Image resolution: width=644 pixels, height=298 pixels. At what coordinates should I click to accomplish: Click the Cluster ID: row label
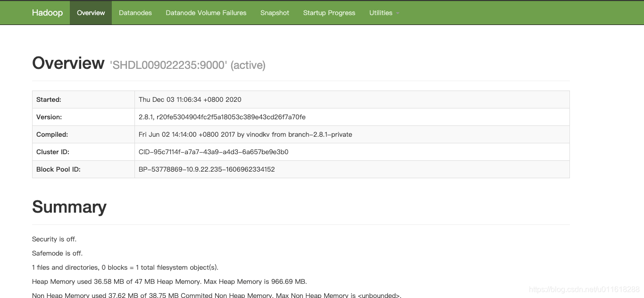(x=53, y=152)
